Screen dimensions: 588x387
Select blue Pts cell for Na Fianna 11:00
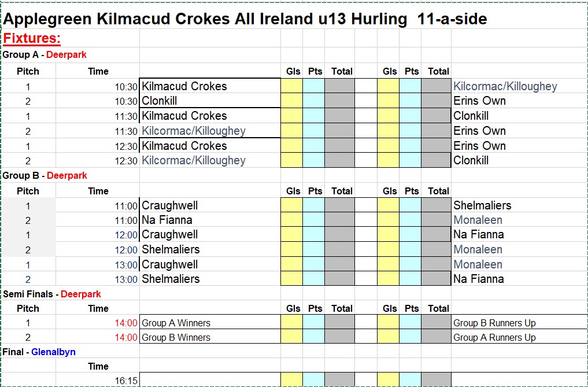tap(313, 220)
